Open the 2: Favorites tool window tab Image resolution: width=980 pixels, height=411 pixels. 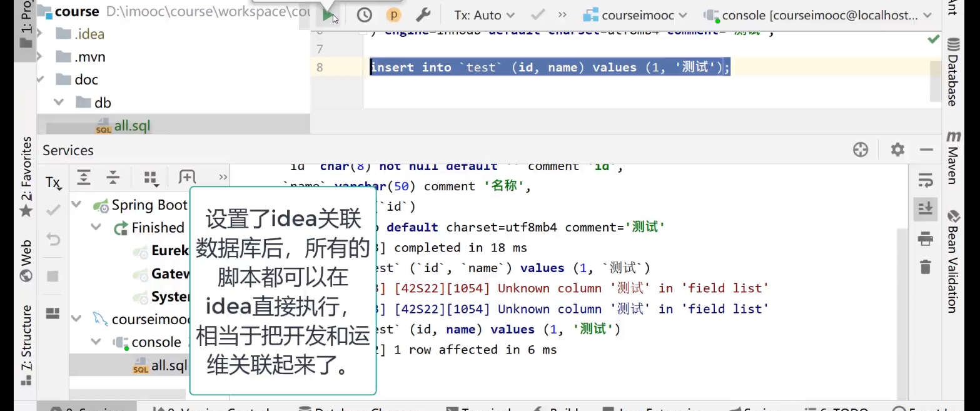tap(26, 177)
